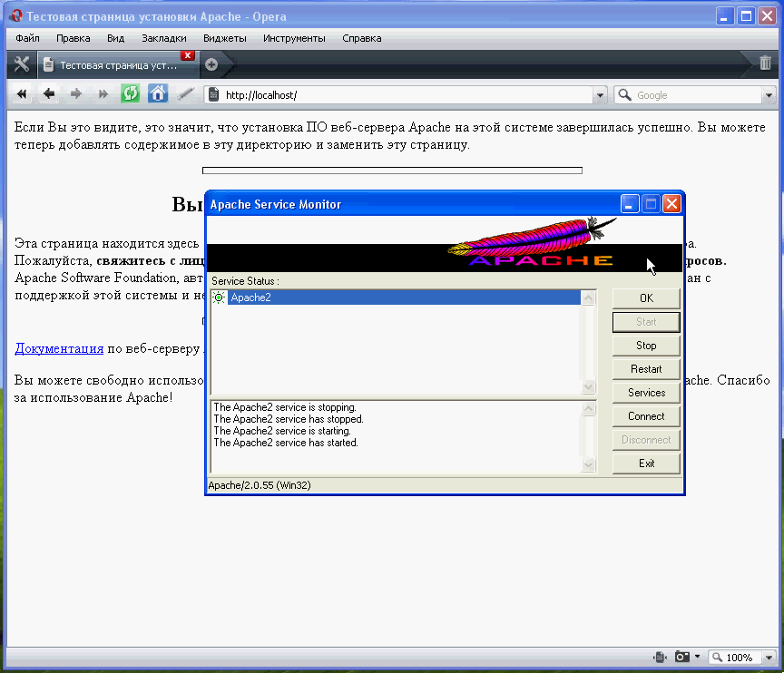Open image display options dropdown arrow

697,657
